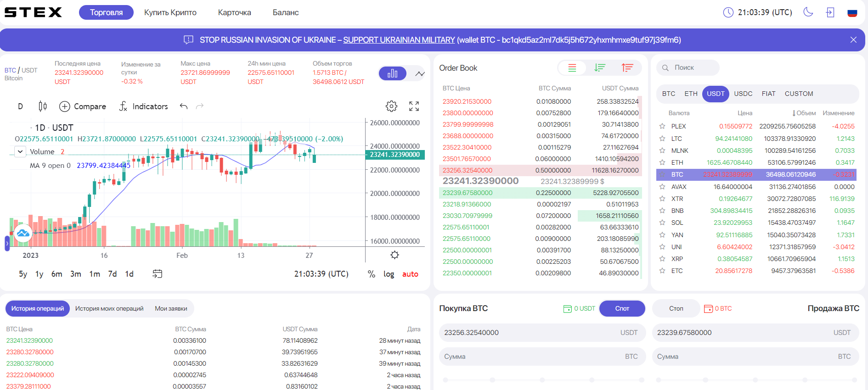Undo last chart action
868x390 pixels.
point(184,106)
